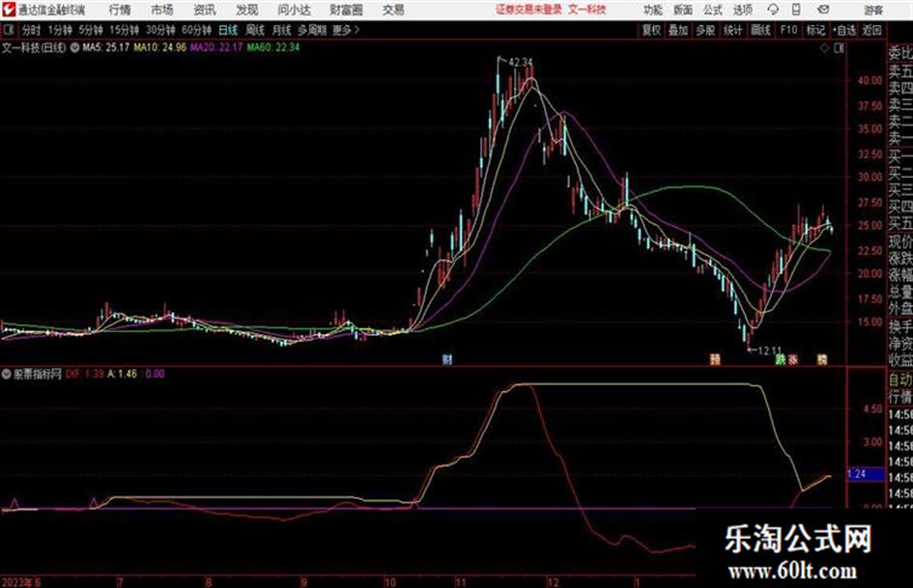Click the diamond icon above the price axis
The width and height of the screenshot is (913, 588).
click(x=824, y=48)
